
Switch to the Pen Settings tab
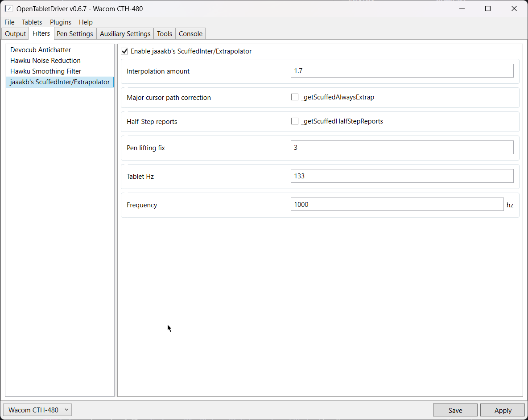75,33
